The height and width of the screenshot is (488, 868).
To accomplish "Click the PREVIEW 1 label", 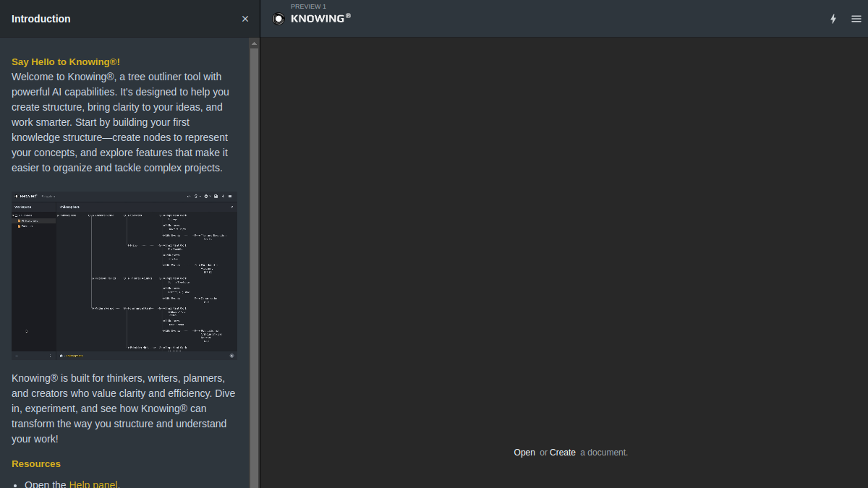I will coord(308,7).
